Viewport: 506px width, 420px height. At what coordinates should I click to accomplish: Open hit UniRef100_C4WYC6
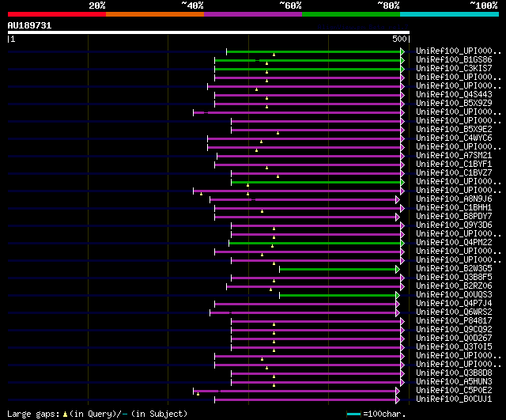(454, 138)
